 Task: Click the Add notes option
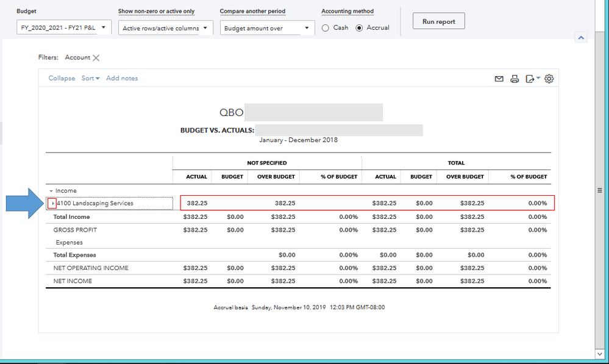[121, 78]
